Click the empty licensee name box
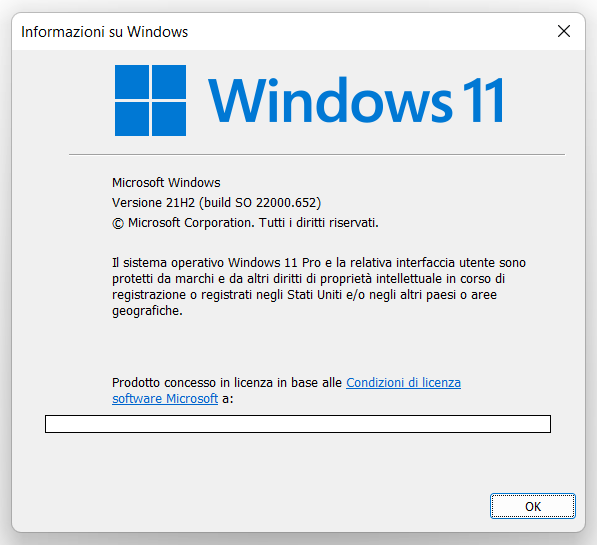 click(298, 424)
